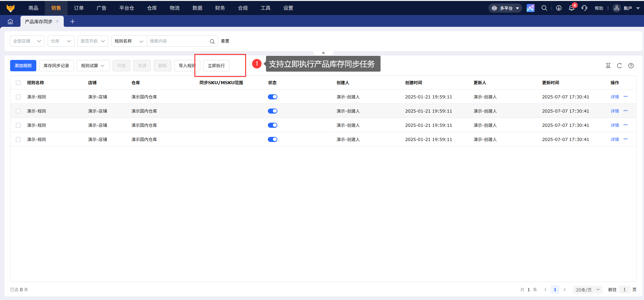Open the 仓库 top menu
The image size is (644, 300).
point(152,8)
